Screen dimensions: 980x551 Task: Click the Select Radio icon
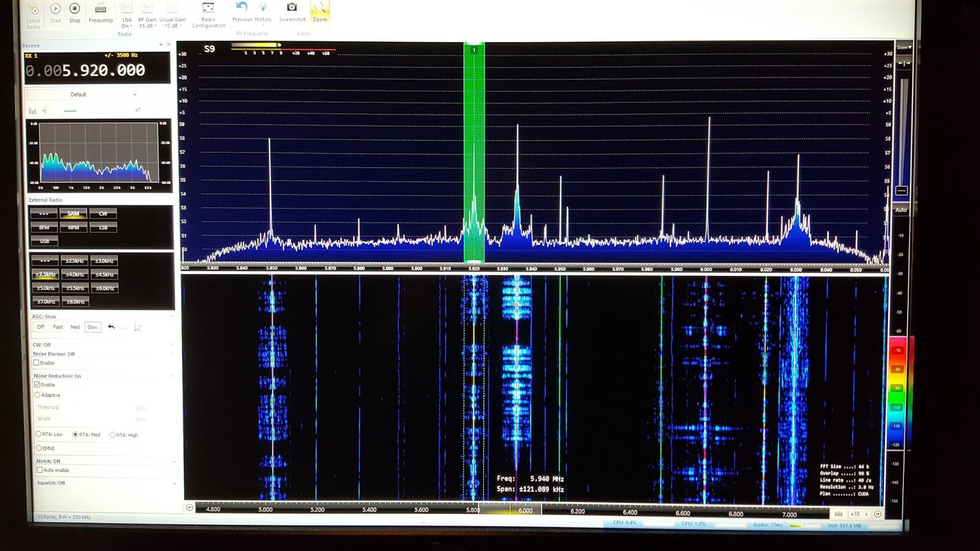click(34, 16)
